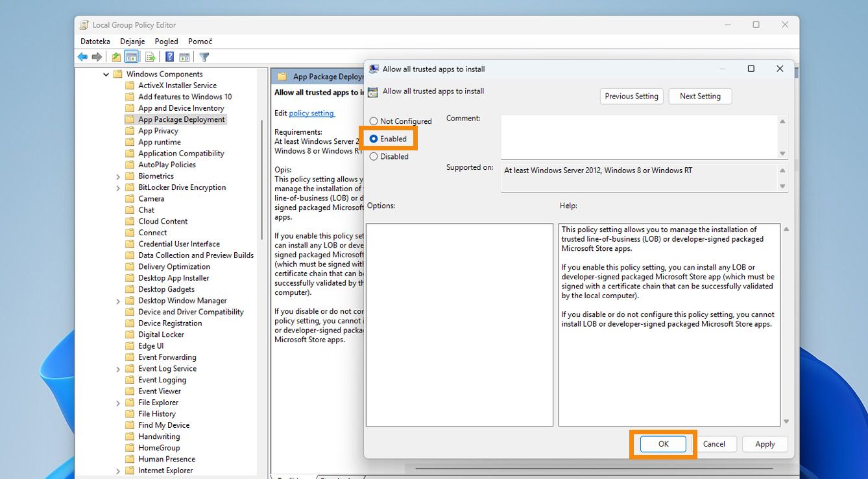Click the Apply button
The image size is (868, 479).
tap(765, 444)
